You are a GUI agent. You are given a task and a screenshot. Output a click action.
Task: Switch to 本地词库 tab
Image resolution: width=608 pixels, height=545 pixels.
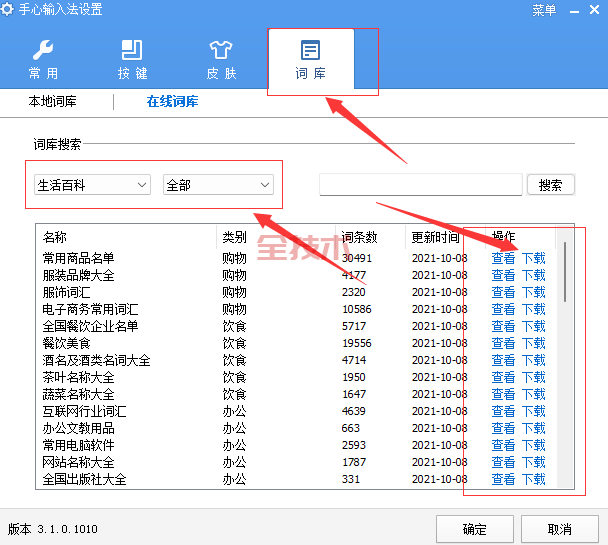(52, 102)
